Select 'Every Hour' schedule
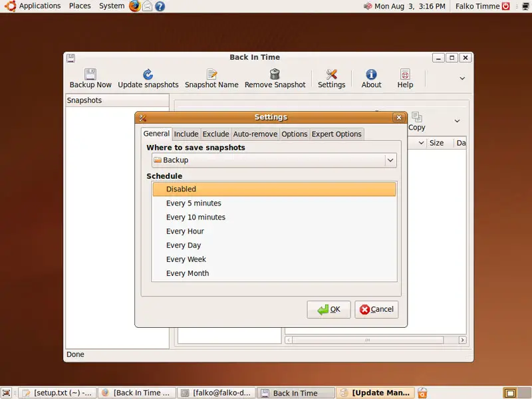Screen dimensions: 532x399 click(274, 231)
